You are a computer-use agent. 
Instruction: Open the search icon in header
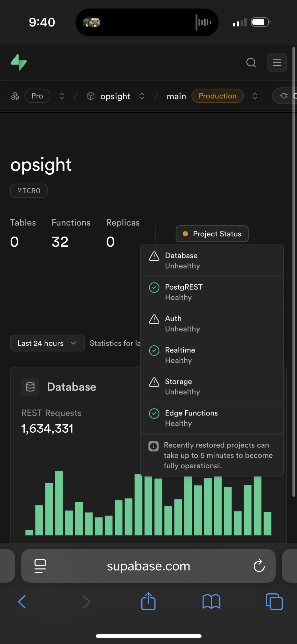point(251,62)
